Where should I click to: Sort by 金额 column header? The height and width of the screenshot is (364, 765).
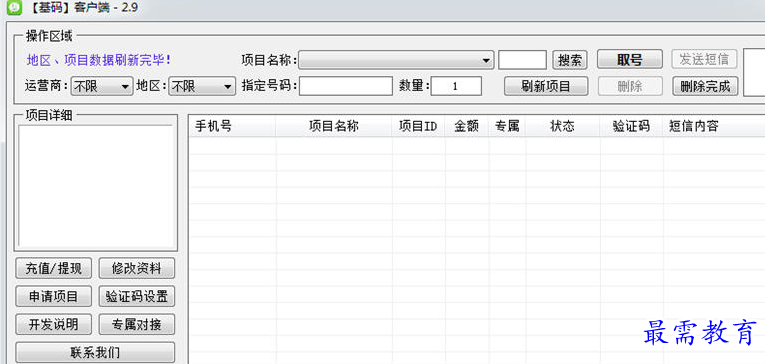pyautogui.click(x=467, y=126)
